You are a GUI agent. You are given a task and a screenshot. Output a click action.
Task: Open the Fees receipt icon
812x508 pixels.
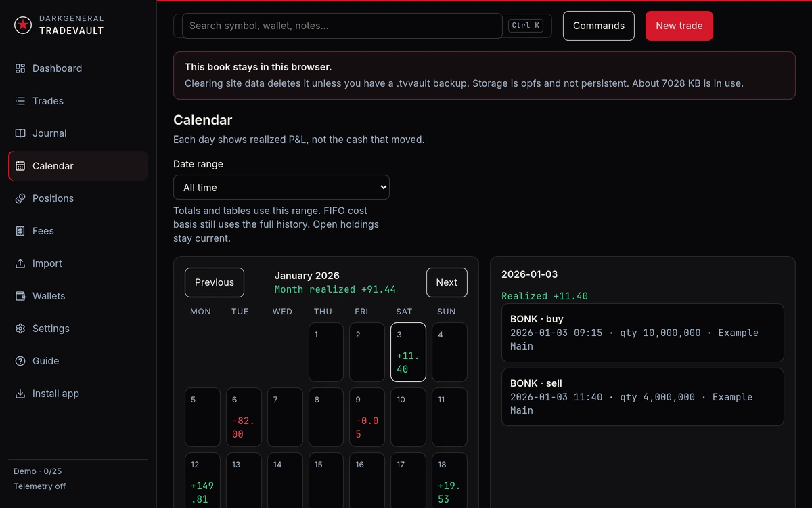click(x=20, y=231)
